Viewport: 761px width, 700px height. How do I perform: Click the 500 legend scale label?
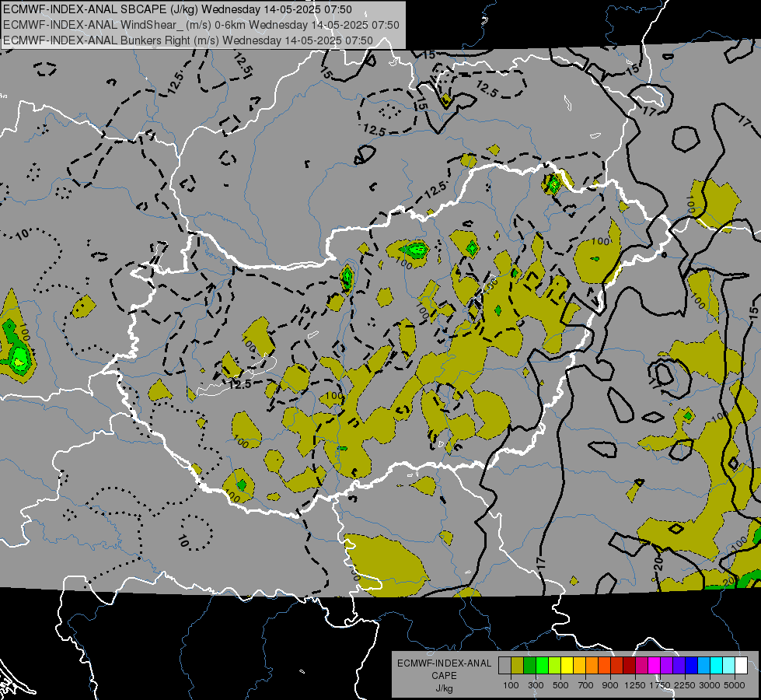[x=560, y=685]
